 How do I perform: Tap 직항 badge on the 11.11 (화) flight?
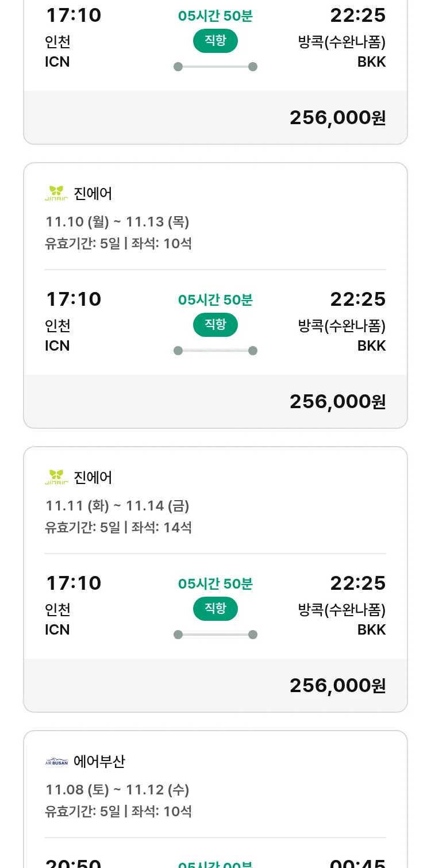pos(215,609)
